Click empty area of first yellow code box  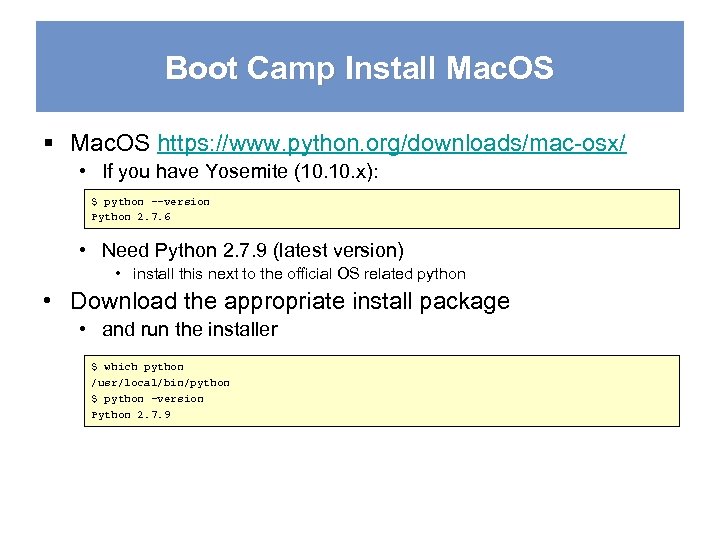coord(450,209)
